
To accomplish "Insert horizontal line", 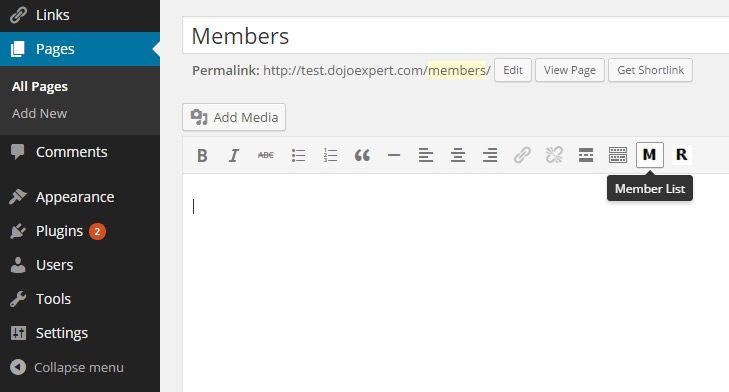I will point(394,155).
